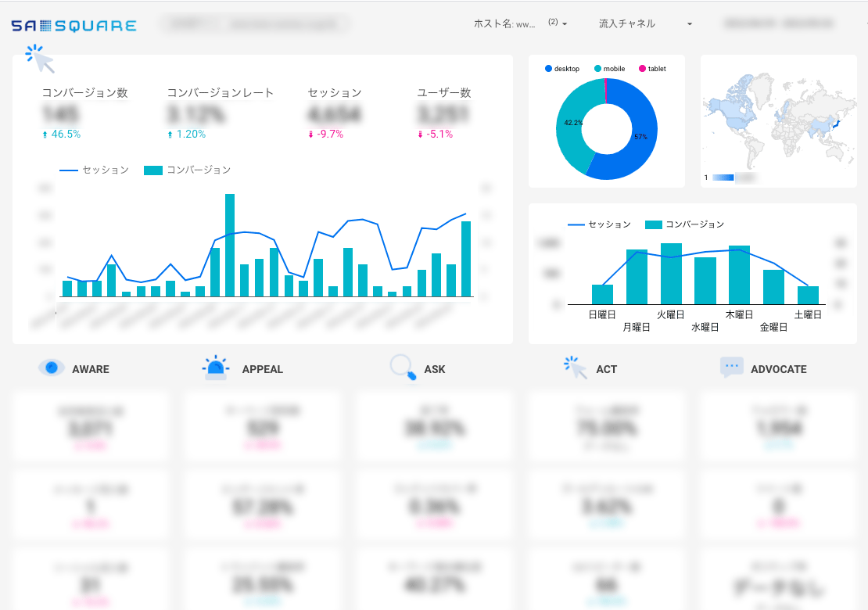Click the AWARE section label

[91, 369]
